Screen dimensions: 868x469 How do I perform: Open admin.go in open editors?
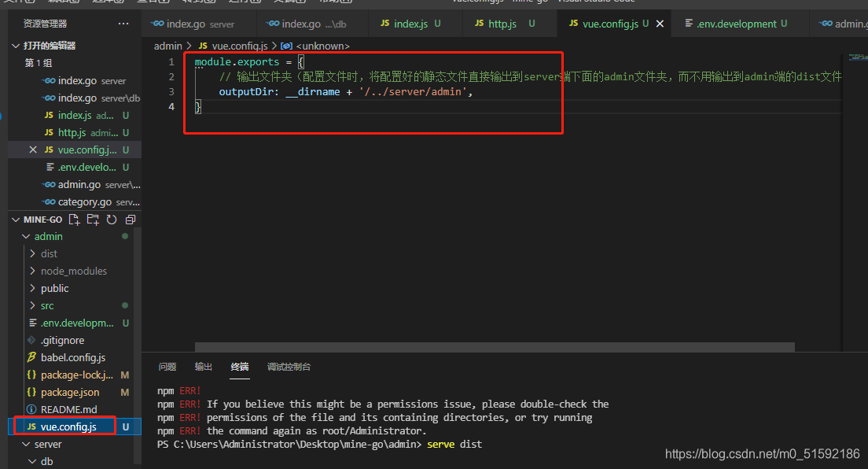point(75,185)
